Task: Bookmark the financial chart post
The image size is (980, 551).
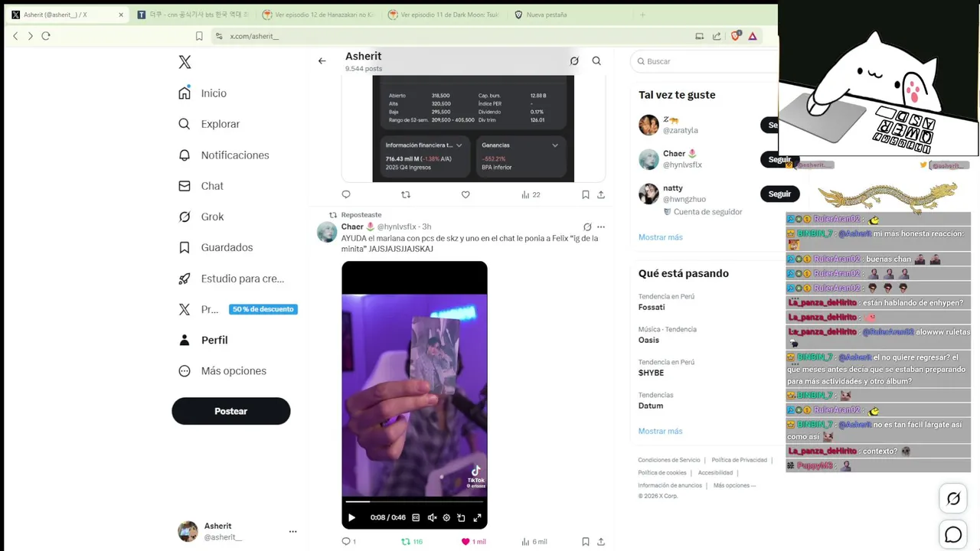Action: click(585, 194)
